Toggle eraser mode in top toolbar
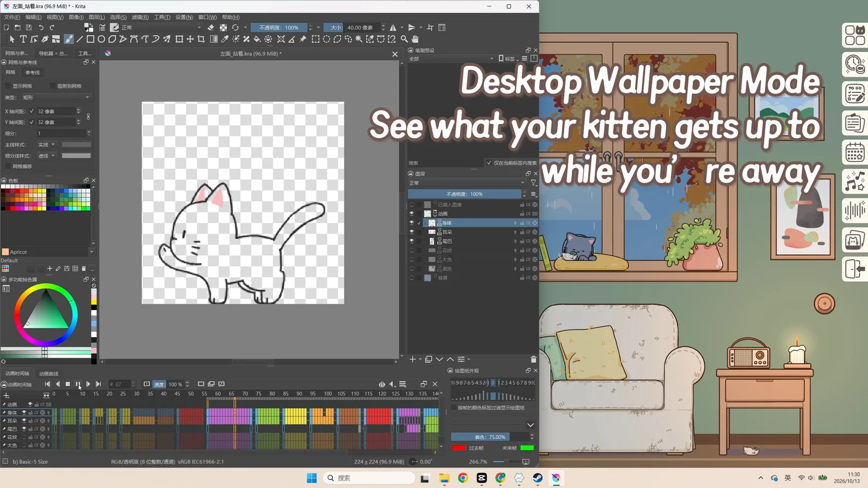The height and width of the screenshot is (488, 868). (211, 28)
